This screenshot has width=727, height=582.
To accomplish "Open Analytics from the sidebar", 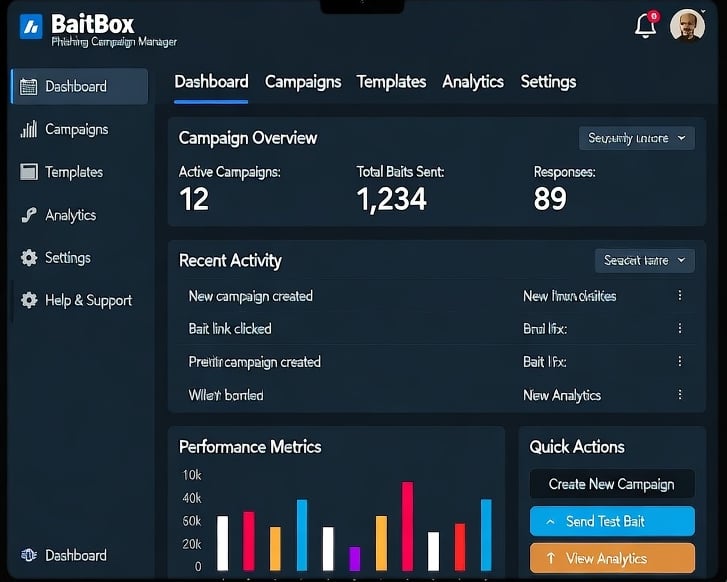I will coord(70,215).
